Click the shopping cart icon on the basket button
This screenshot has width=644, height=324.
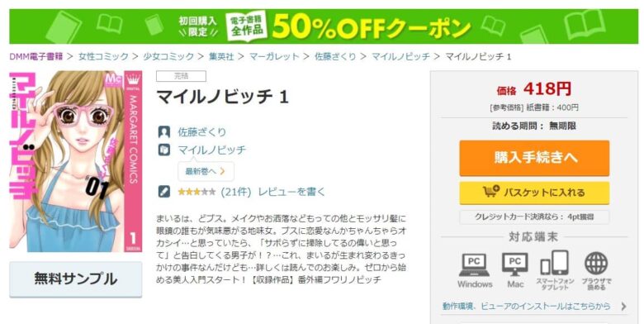click(490, 192)
